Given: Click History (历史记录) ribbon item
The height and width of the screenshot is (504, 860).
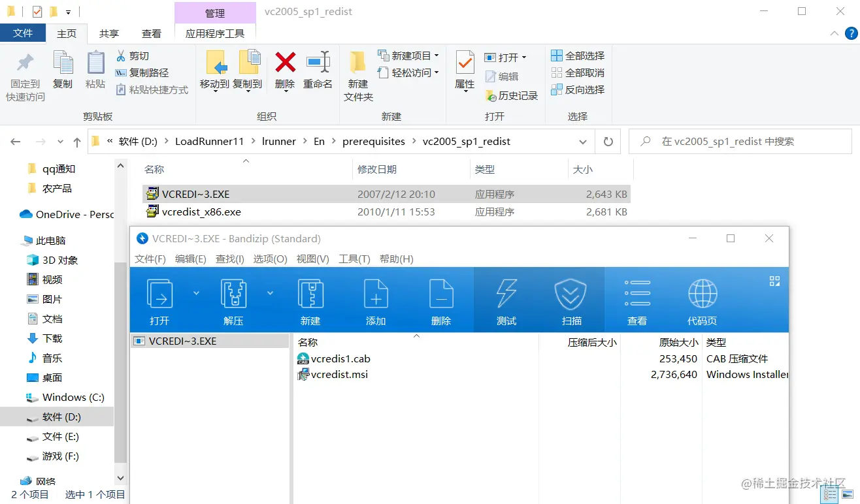Looking at the screenshot, I should point(512,96).
